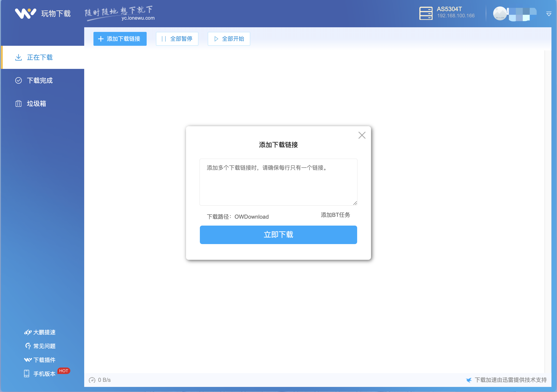557x392 pixels.
Task: Open 大鹏提速 link in sidebar
Action: point(44,332)
